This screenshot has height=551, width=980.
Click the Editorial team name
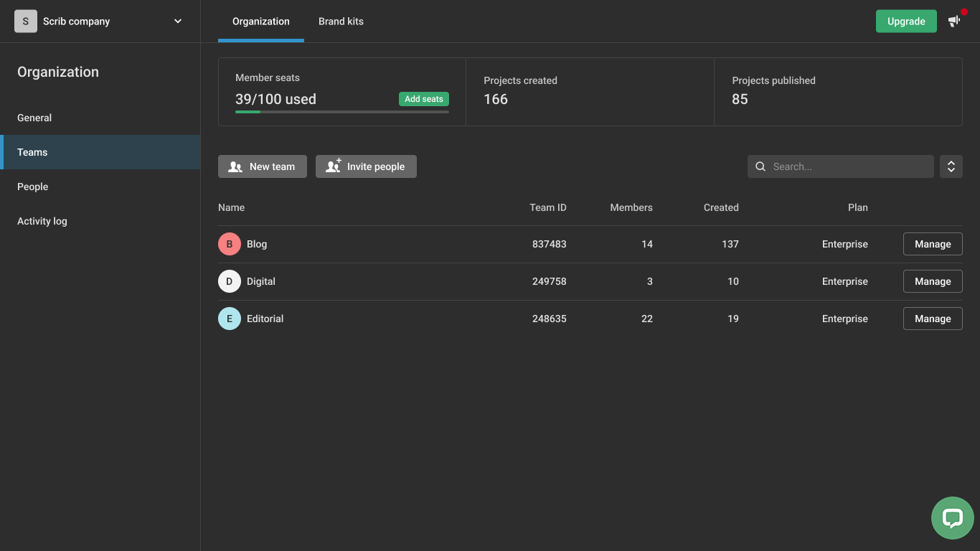pyautogui.click(x=265, y=319)
